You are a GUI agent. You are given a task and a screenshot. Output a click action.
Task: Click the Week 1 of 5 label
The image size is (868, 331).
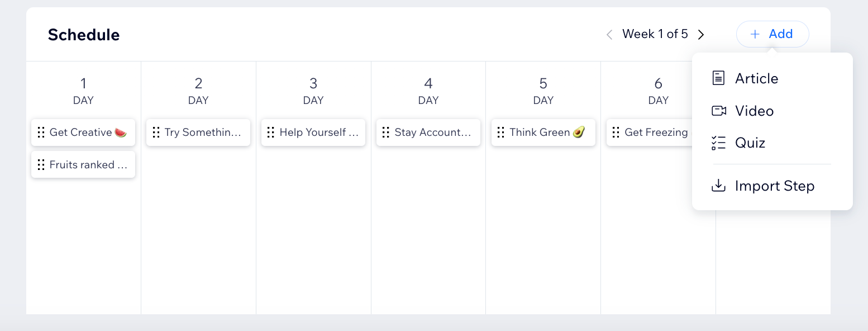click(x=655, y=34)
